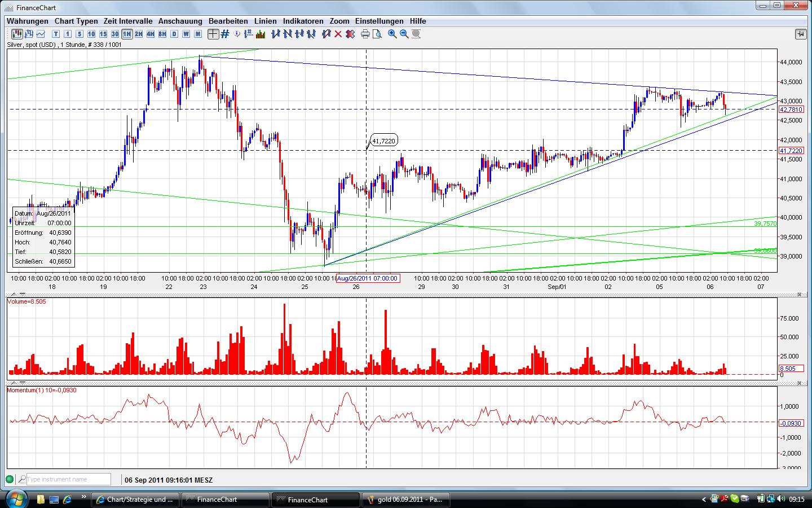Open the Einstellungen menu

379,21
